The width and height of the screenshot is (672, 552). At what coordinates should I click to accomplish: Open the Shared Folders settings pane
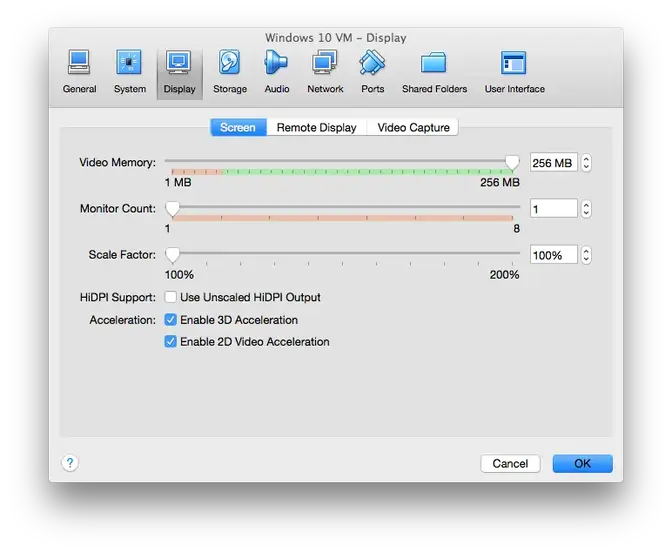tap(434, 72)
